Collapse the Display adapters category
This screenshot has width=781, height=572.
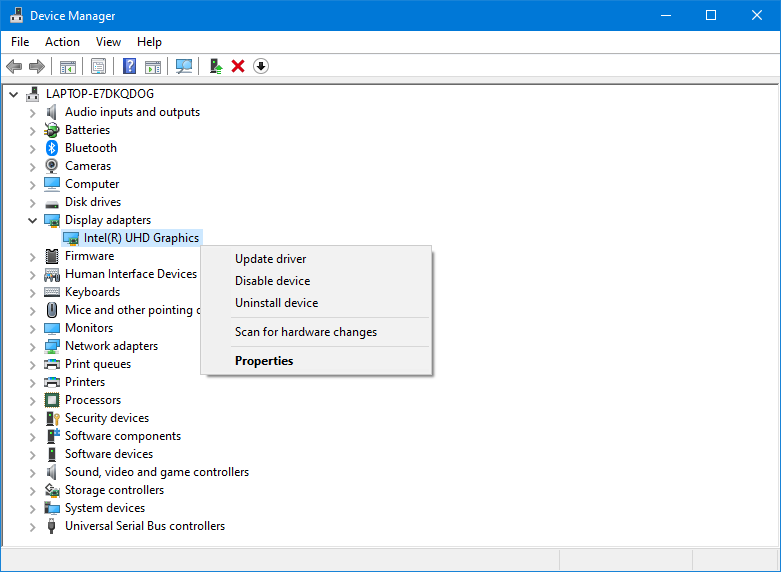point(32,220)
